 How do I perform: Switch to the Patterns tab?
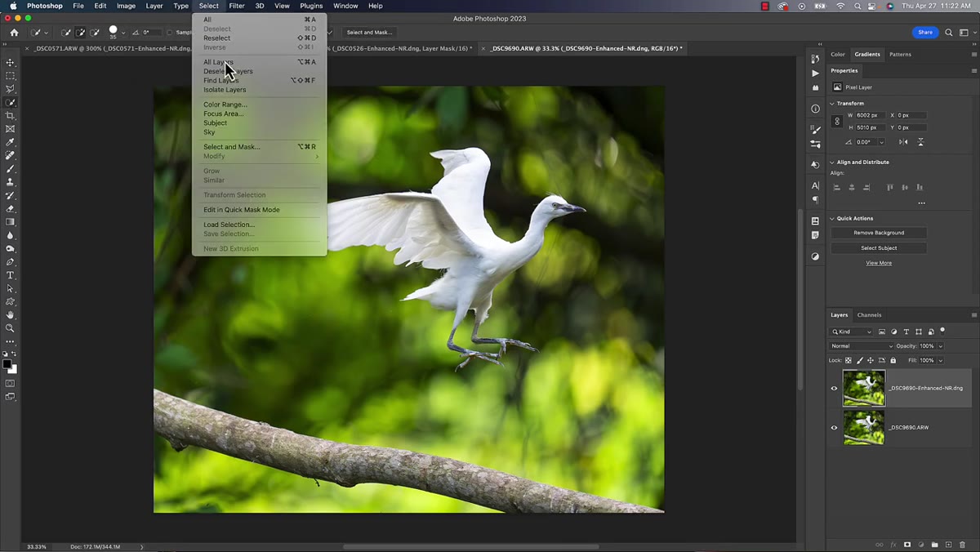900,55
